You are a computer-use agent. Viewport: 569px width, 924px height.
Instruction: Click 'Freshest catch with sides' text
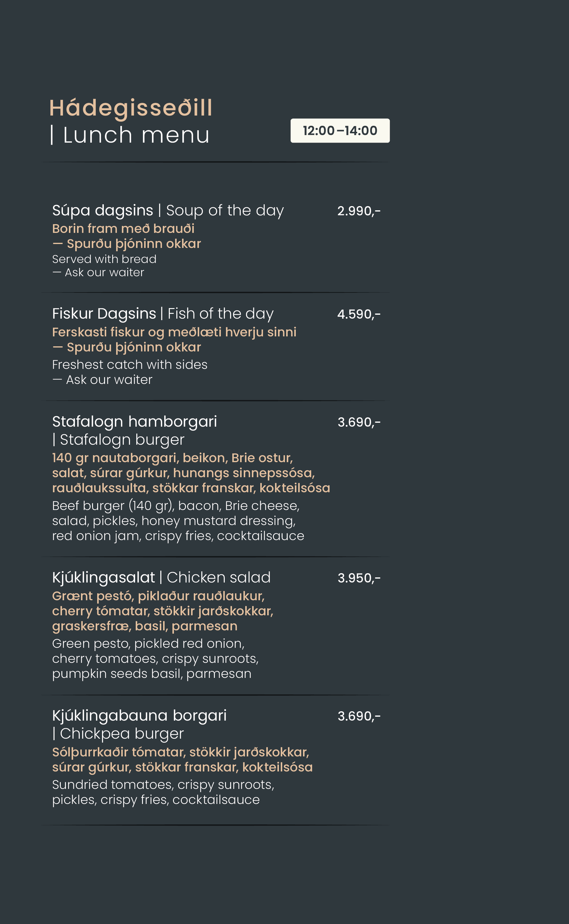tap(129, 365)
